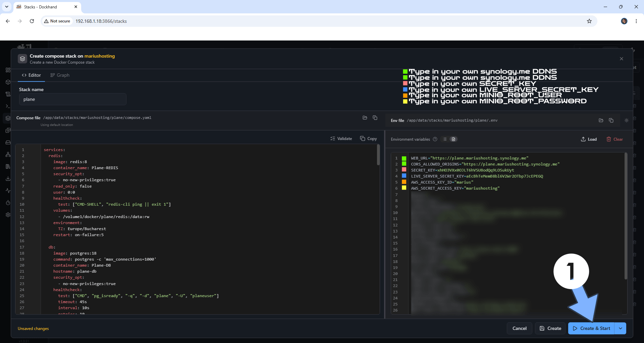The width and height of the screenshot is (644, 343).
Task: Copy the compose file path
Action: coord(375,118)
